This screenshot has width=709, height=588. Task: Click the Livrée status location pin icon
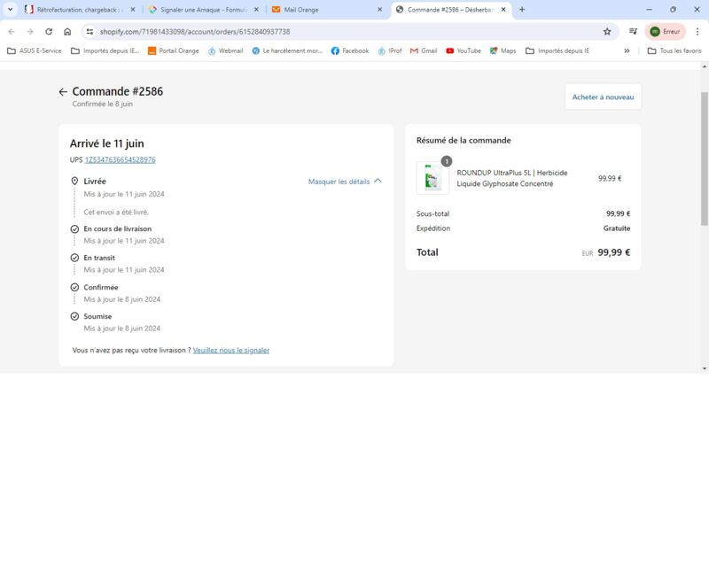(x=74, y=182)
